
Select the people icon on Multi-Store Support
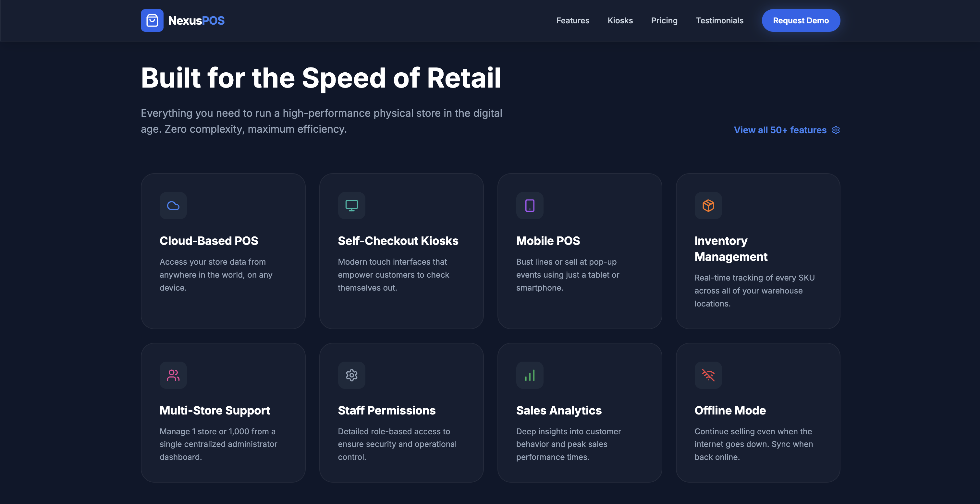tap(173, 375)
